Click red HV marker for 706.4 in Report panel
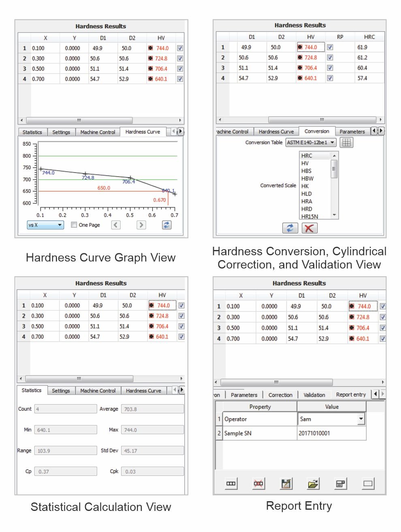 (352, 328)
